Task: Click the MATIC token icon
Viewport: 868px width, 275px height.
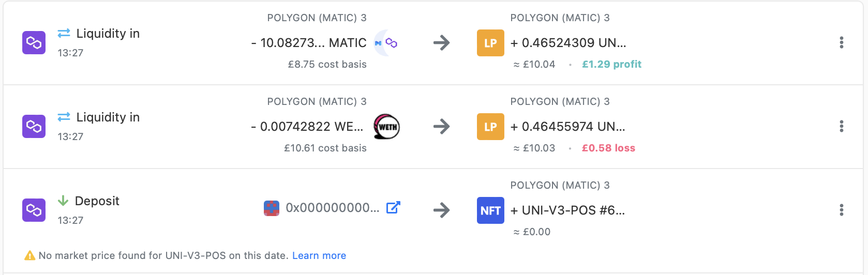Action: pyautogui.click(x=386, y=43)
